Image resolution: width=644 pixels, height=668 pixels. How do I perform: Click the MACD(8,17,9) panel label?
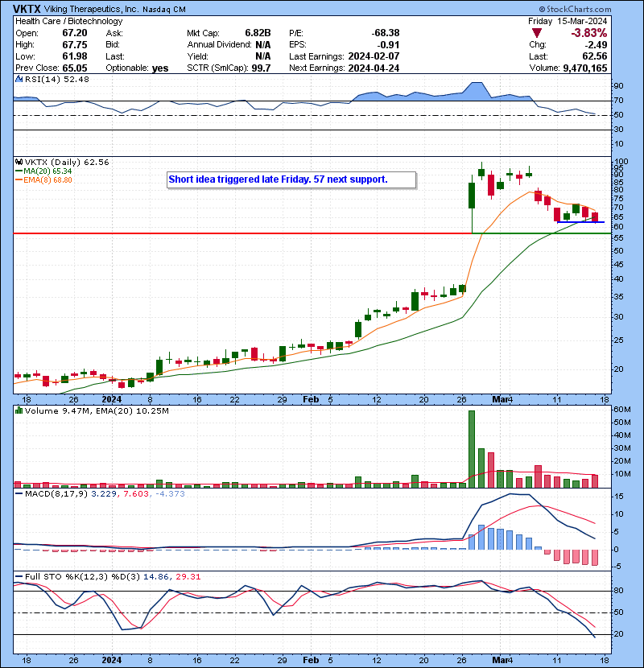(x=56, y=494)
